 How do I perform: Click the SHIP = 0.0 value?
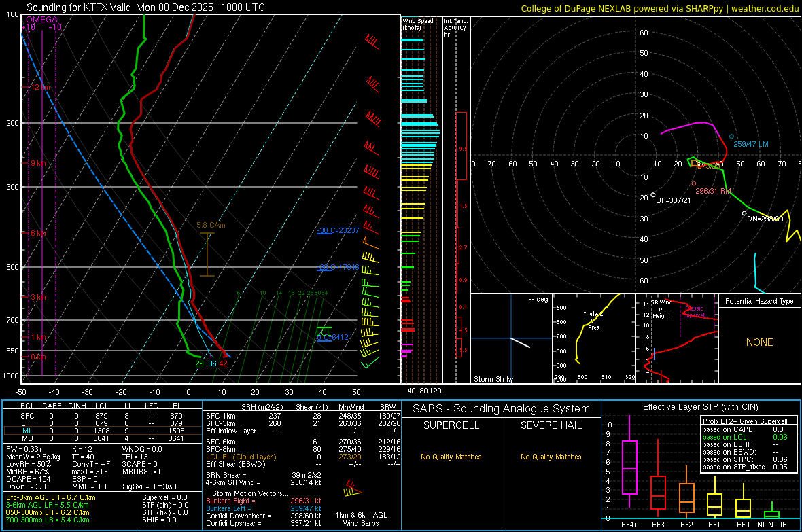point(160,520)
